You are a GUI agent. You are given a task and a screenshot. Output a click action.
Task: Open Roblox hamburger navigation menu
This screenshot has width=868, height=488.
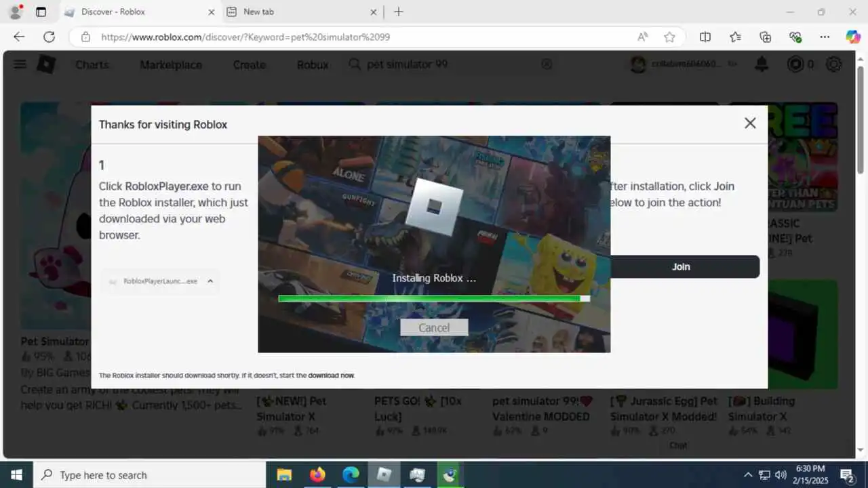pos(20,64)
